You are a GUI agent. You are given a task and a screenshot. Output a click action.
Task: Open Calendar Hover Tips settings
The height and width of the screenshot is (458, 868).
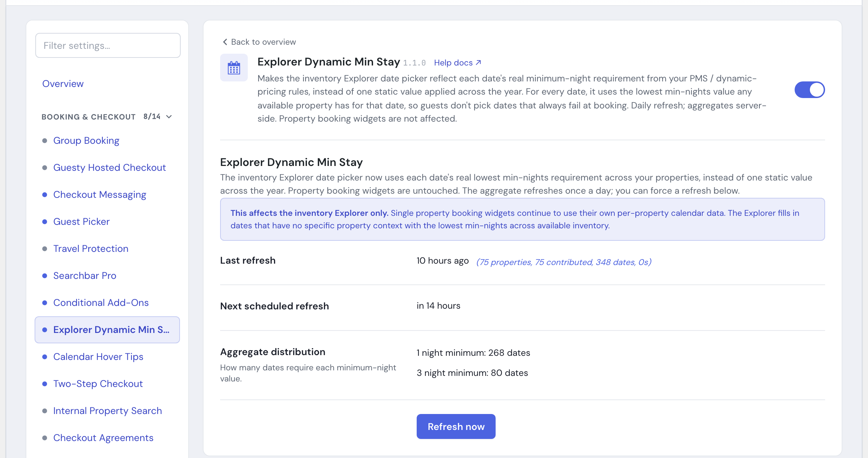[98, 356]
